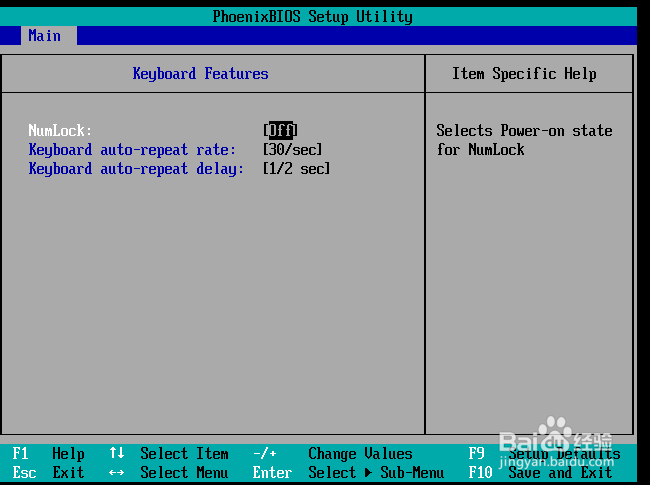The height and width of the screenshot is (485, 650).
Task: Click the PhoenixBIOS Setup Utility title
Action: pos(313,17)
